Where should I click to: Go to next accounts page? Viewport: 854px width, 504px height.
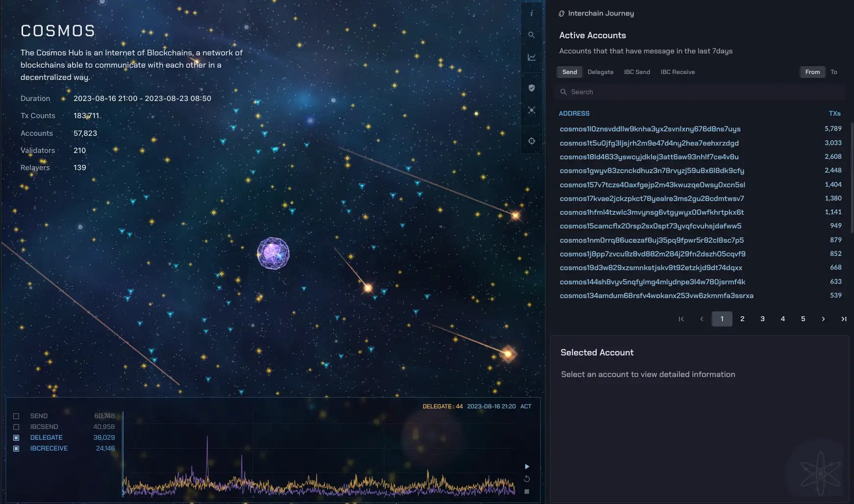point(823,319)
